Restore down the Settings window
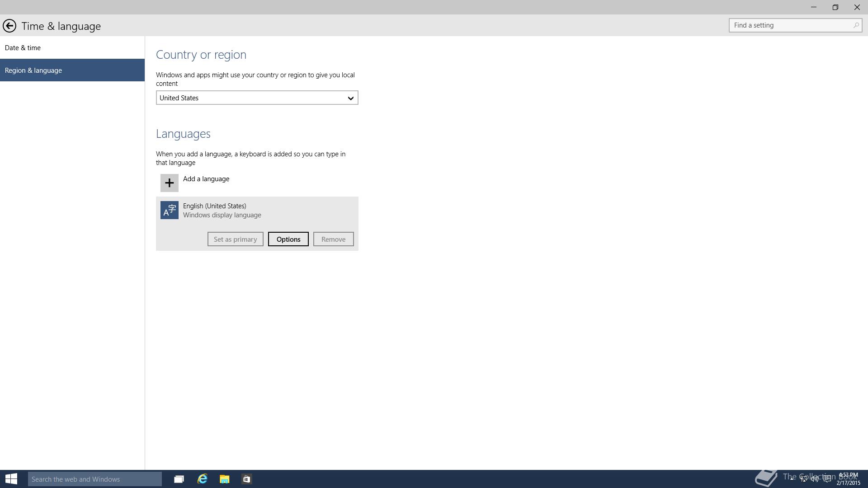The image size is (868, 488). 835,7
